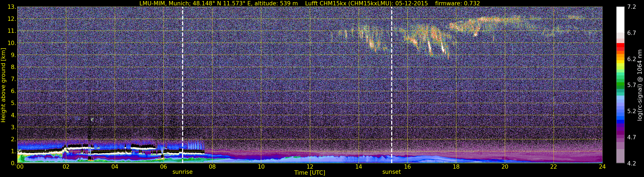Image resolution: width=644 pixels, height=177 pixels.
Task: Select the "sunrise" label below the axis
Action: [183, 172]
